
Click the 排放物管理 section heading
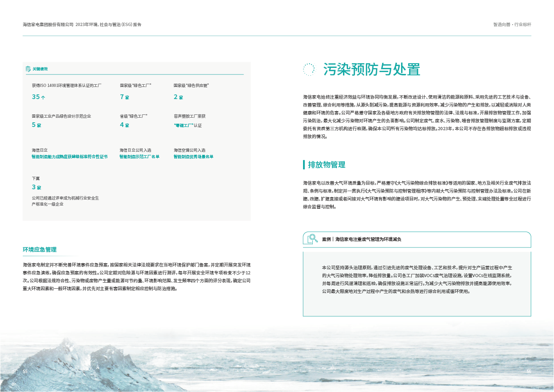coord(327,165)
